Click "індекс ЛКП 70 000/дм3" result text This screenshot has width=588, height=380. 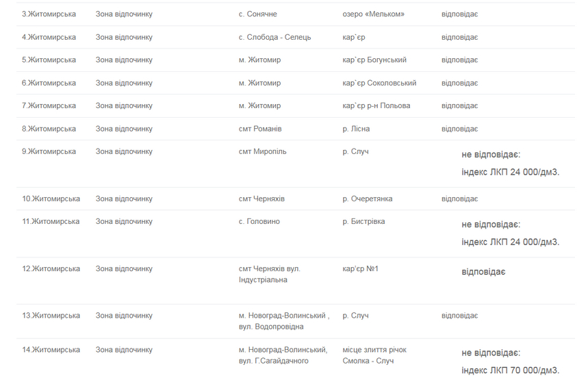[510, 370]
